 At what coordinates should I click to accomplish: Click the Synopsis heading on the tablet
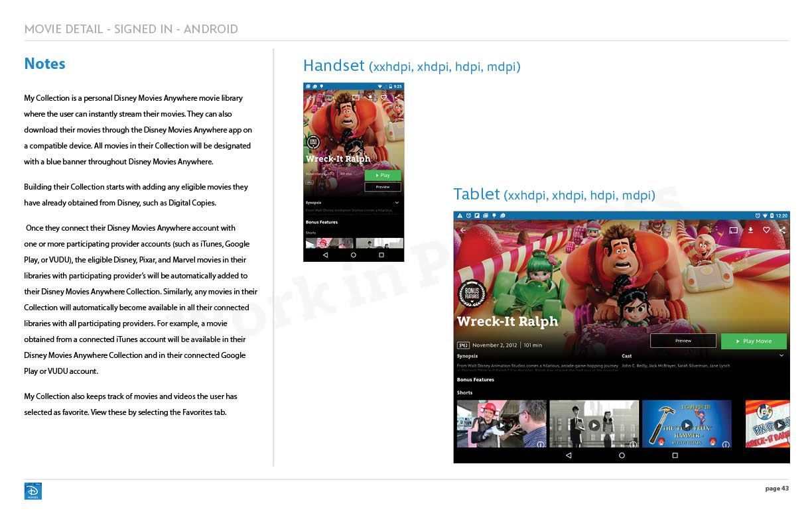(467, 356)
